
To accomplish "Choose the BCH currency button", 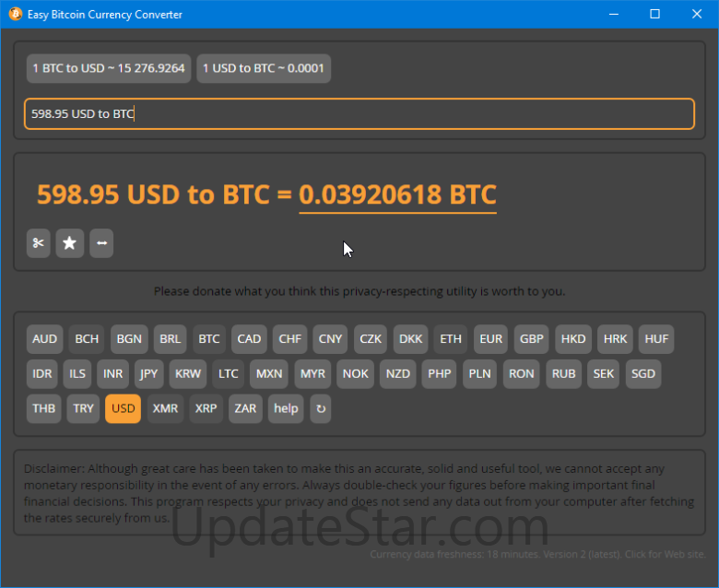I will (87, 339).
